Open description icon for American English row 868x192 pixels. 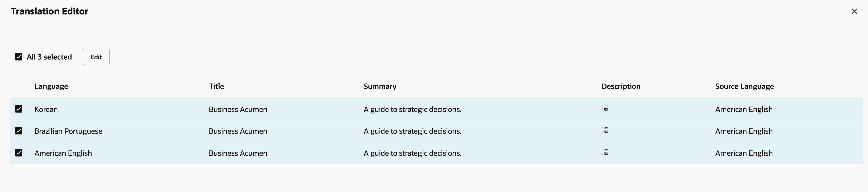[605, 152]
